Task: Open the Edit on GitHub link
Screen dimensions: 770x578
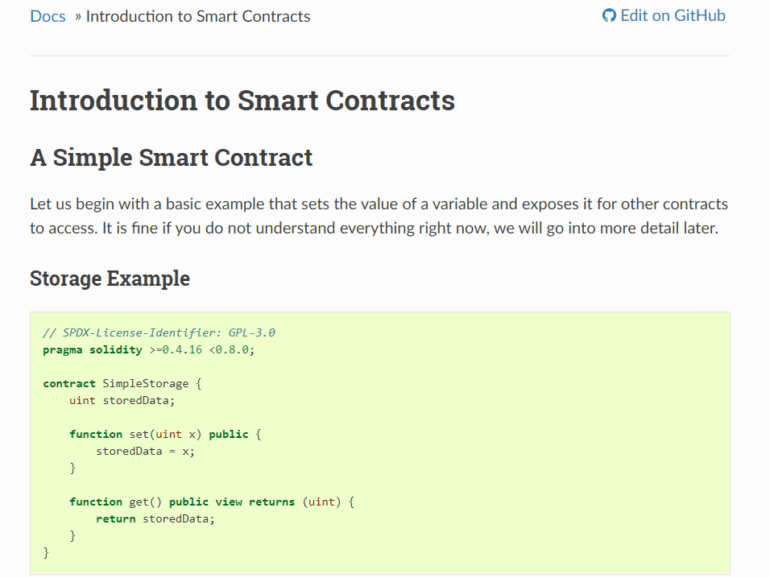Action: [x=664, y=16]
